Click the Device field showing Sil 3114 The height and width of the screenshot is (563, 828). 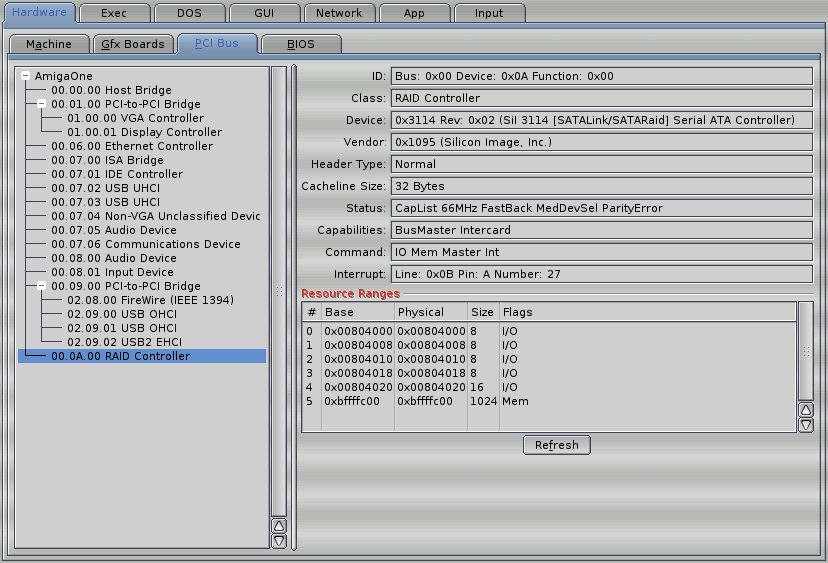point(600,120)
